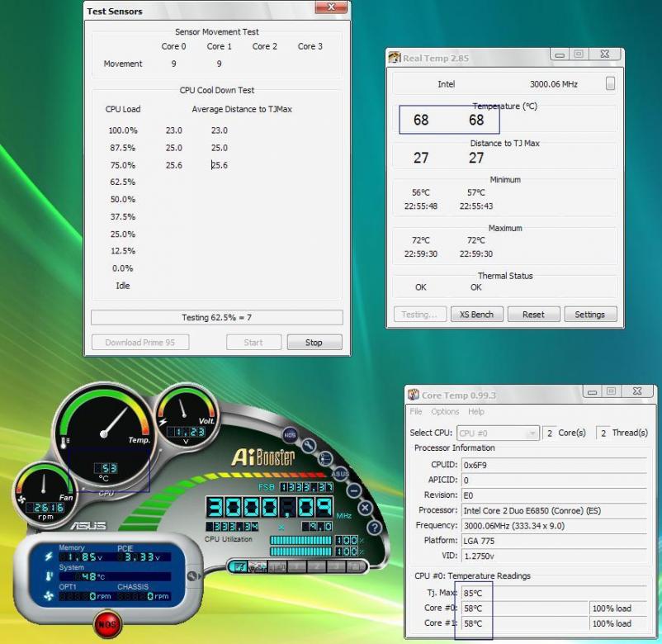This screenshot has width=662, height=644.
Task: Click the CPU Utilization first bar in AI Booster
Action: coord(300,541)
